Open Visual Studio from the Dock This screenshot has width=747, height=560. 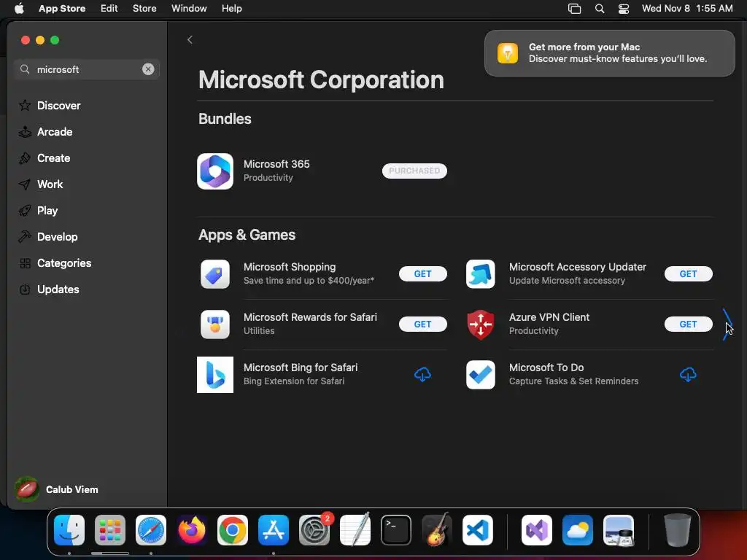click(x=537, y=530)
